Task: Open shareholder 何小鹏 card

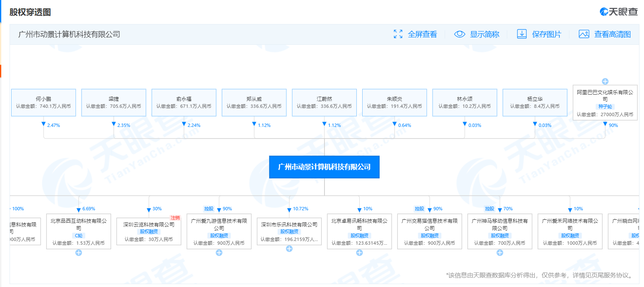Action: tap(44, 103)
